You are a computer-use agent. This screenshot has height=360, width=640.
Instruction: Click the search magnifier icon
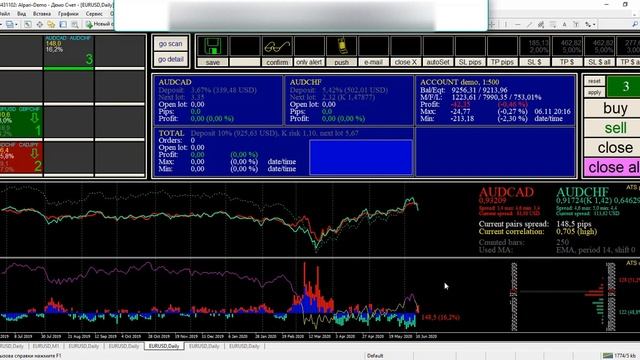635,24
